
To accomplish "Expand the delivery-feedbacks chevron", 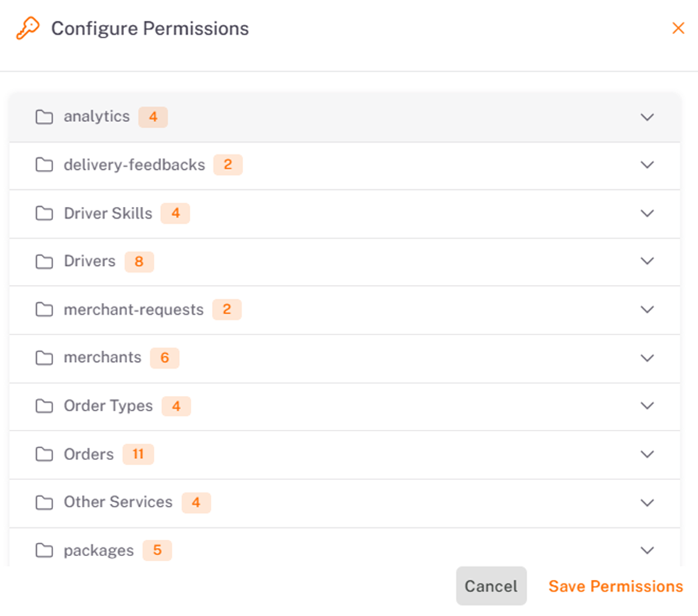I will click(647, 165).
